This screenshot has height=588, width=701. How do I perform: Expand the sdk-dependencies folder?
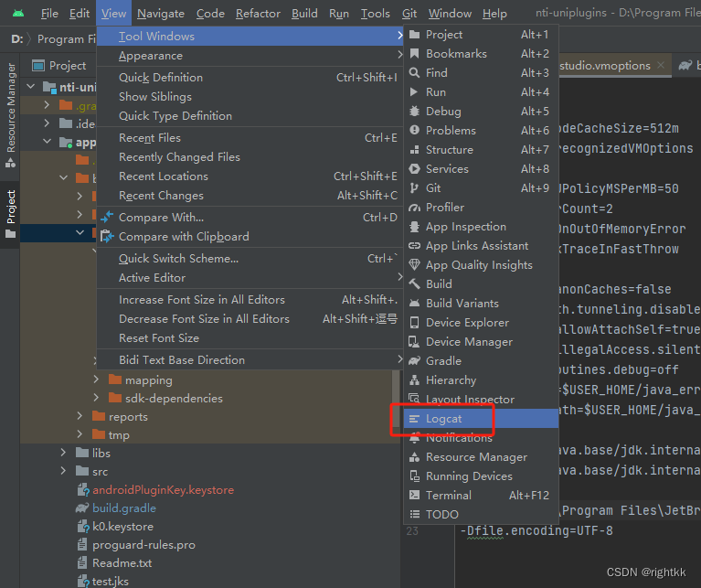tap(96, 398)
